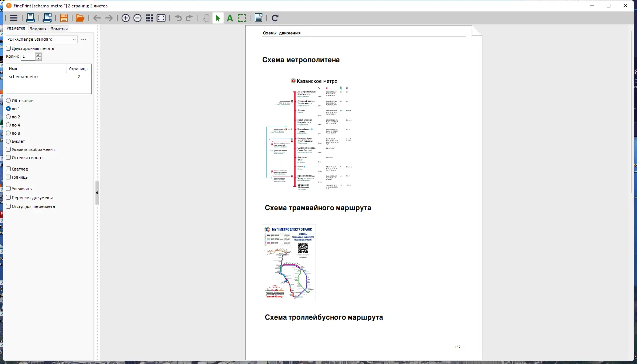Click the Open folder icon
This screenshot has height=364, width=637.
click(x=80, y=18)
